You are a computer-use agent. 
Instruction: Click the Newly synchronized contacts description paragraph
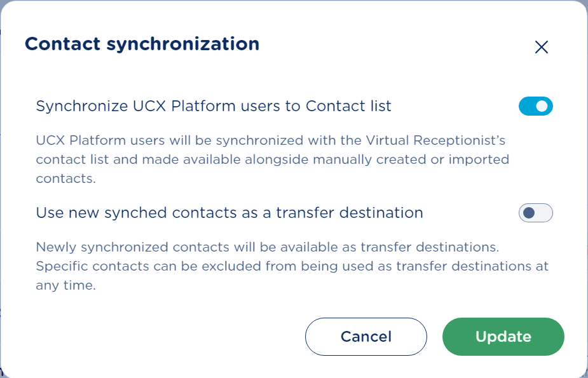(292, 266)
